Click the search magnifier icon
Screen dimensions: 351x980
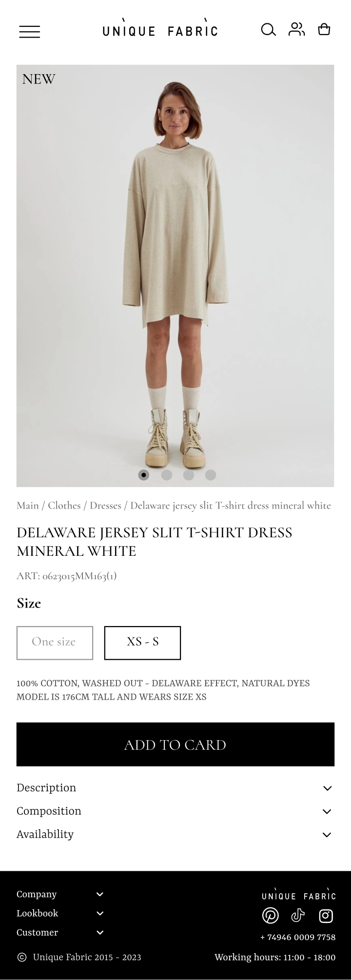[x=269, y=30]
